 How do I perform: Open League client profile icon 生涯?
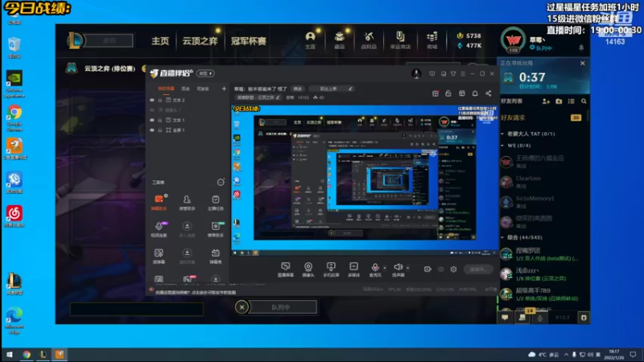[310, 40]
